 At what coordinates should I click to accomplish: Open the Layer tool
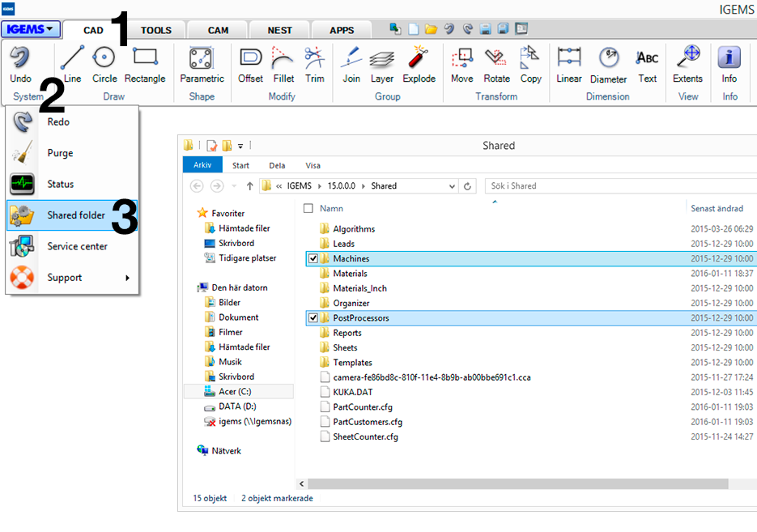382,65
